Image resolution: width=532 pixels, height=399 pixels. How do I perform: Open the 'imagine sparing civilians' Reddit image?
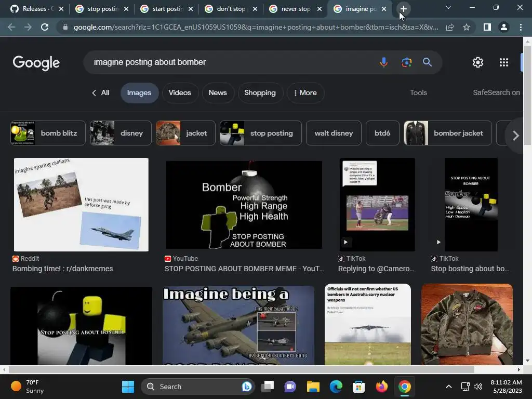[81, 205]
